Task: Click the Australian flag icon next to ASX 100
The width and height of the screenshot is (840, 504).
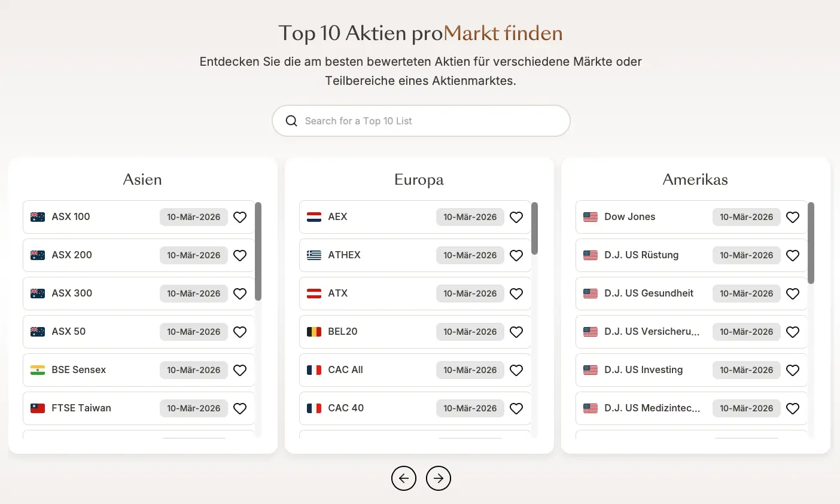Action: click(x=38, y=217)
